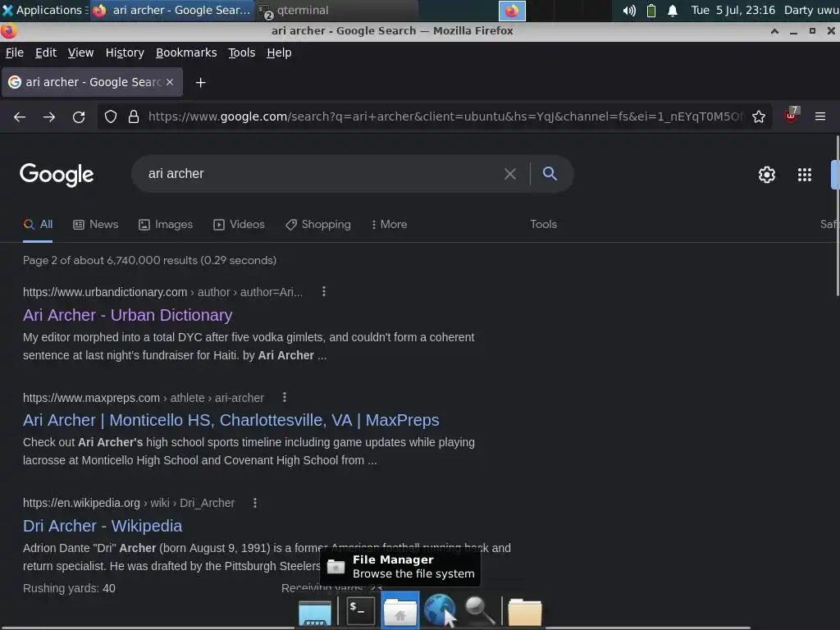Show site security padlock info

click(x=134, y=116)
